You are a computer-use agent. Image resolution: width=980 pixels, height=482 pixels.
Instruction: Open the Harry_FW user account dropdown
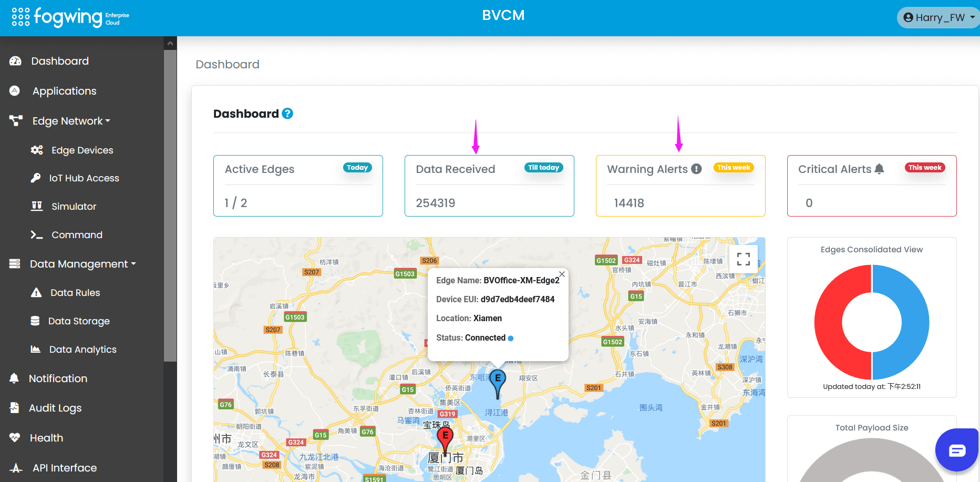coord(939,17)
